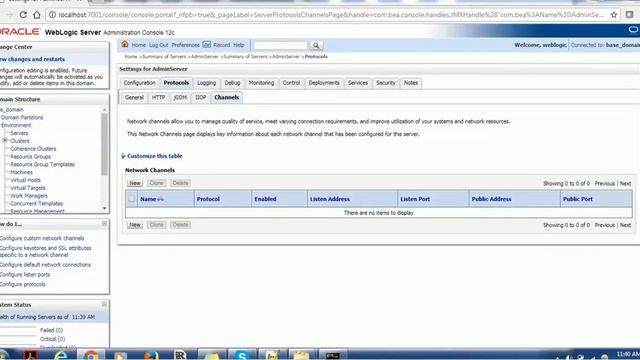The image size is (640, 360).
Task: Click the lower New button below table
Action: click(135, 225)
